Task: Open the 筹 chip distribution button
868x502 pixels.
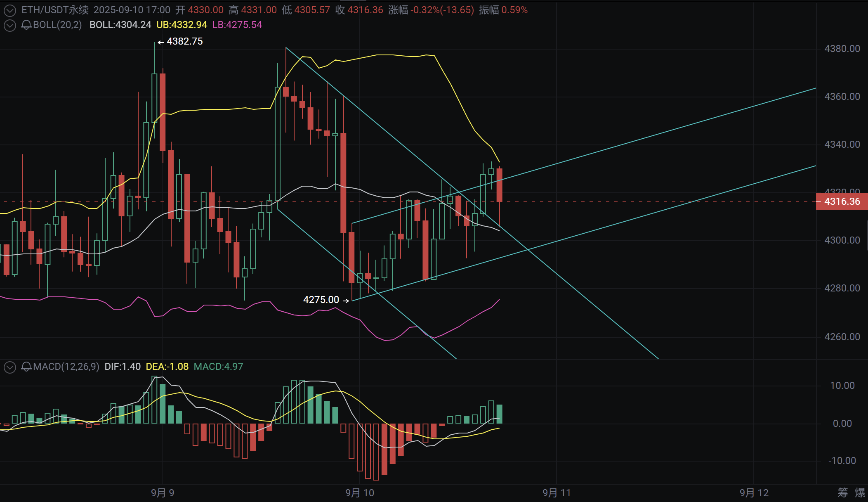Action: click(843, 493)
